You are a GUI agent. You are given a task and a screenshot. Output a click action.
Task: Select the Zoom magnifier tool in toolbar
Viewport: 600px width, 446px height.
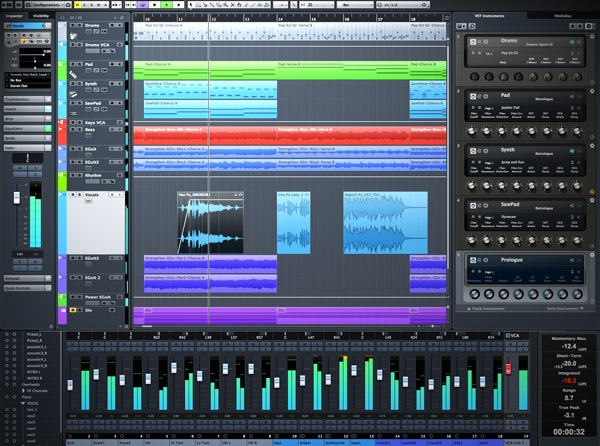pyautogui.click(x=225, y=5)
